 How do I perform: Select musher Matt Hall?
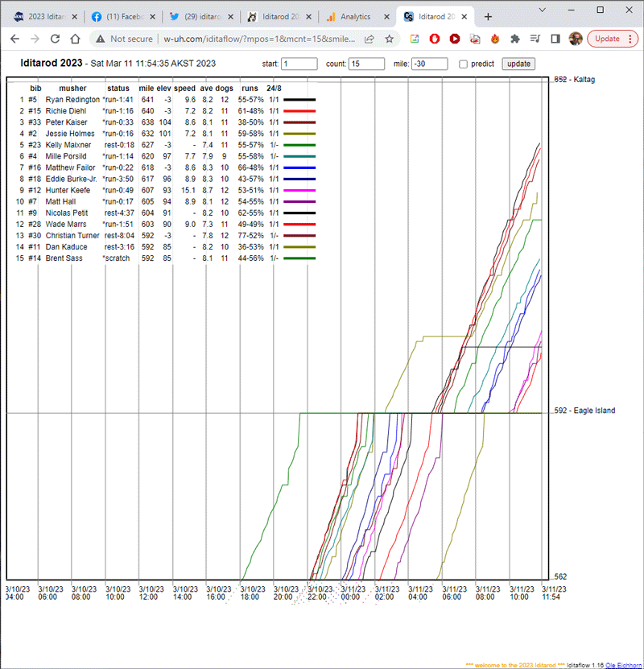point(60,202)
